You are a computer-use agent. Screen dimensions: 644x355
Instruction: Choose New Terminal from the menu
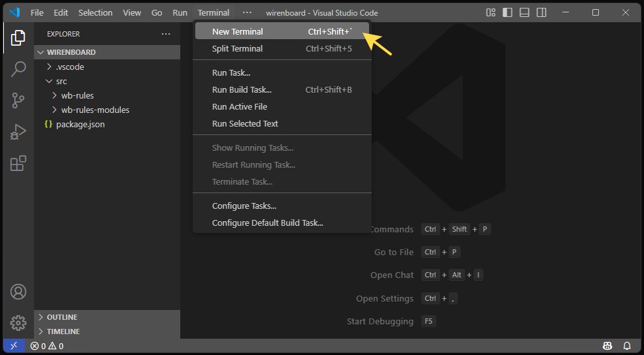click(x=282, y=31)
